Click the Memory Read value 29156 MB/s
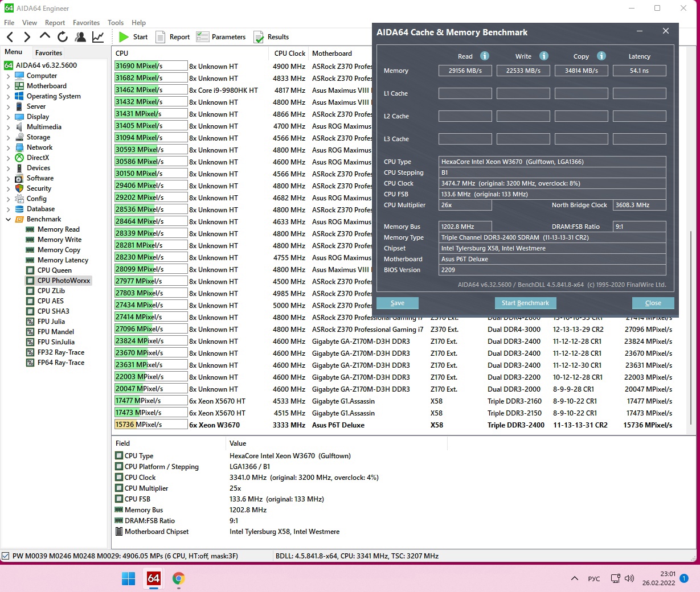This screenshot has height=592, width=700. coord(465,71)
